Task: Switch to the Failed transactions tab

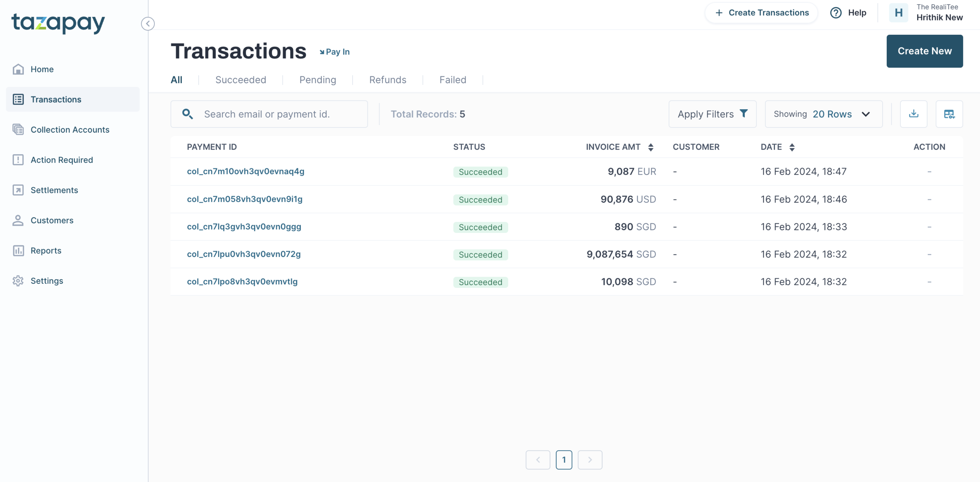Action: click(x=453, y=80)
